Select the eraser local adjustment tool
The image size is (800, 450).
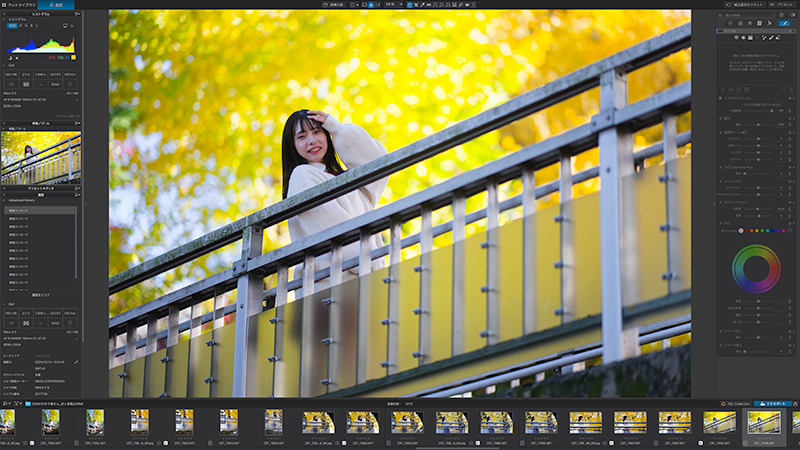(x=778, y=37)
